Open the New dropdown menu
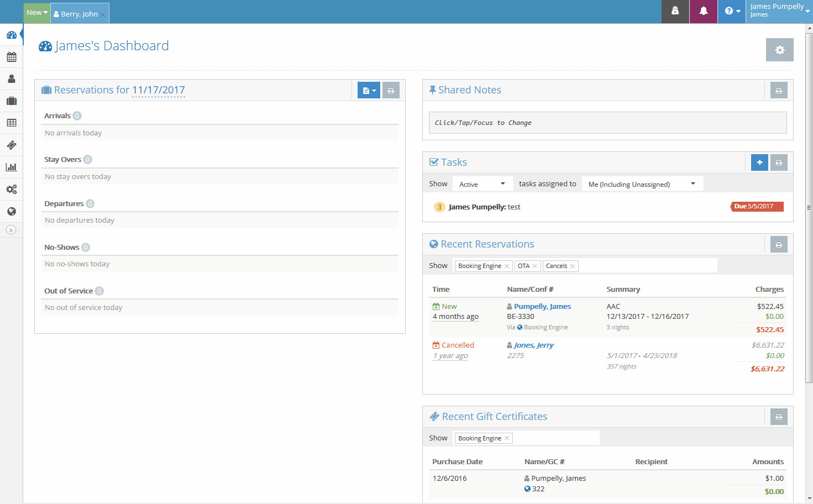Image resolution: width=813 pixels, height=504 pixels. click(36, 12)
